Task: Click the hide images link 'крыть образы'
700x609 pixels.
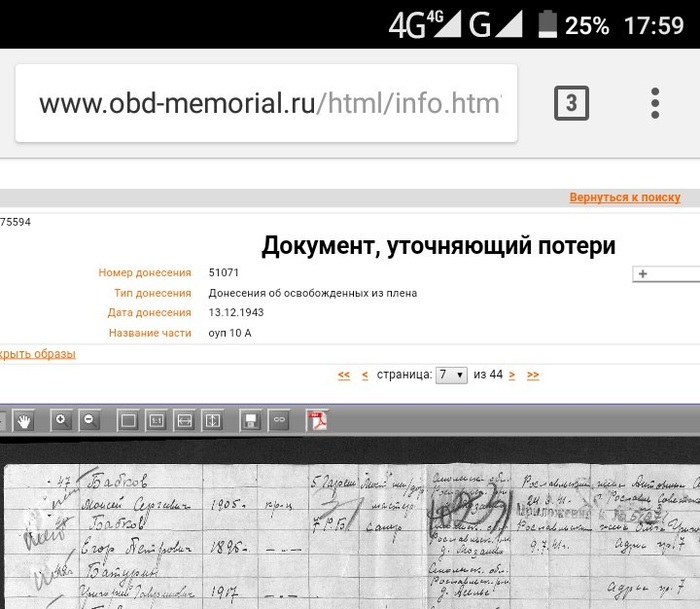Action: click(38, 354)
